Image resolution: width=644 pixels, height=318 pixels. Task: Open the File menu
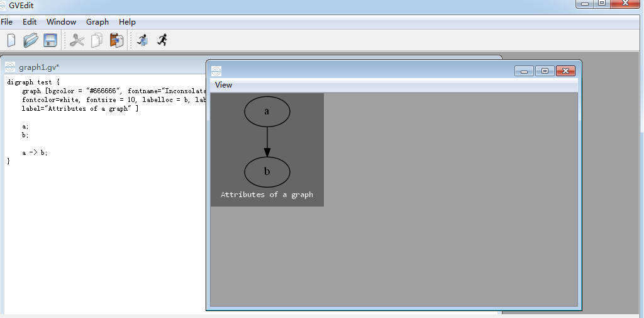(x=6, y=22)
